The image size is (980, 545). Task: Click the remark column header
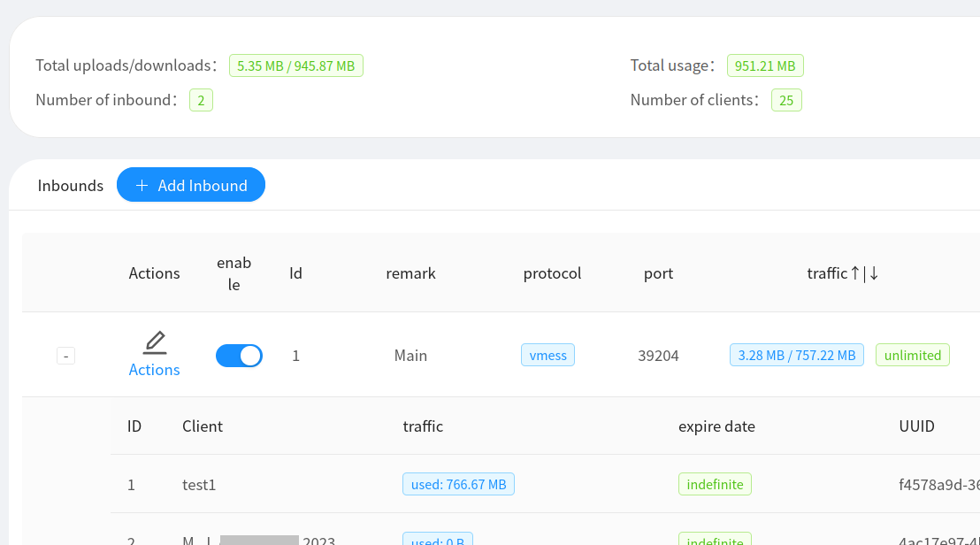(410, 273)
